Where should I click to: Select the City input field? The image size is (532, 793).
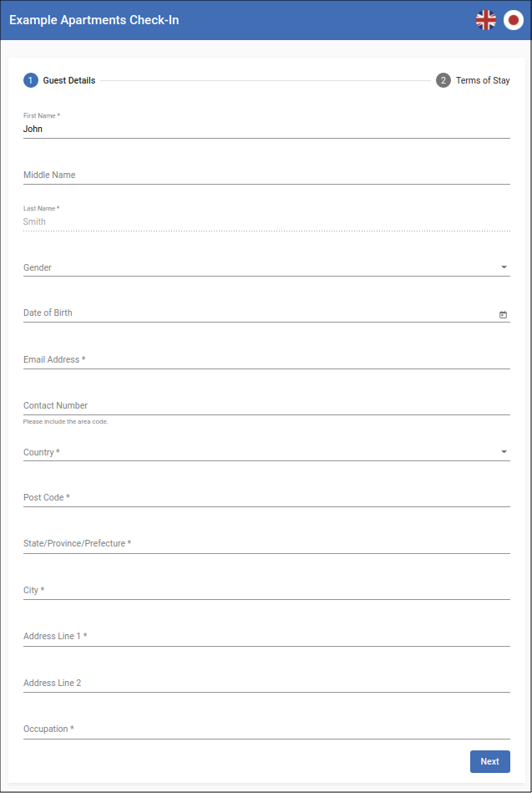pyautogui.click(x=266, y=590)
